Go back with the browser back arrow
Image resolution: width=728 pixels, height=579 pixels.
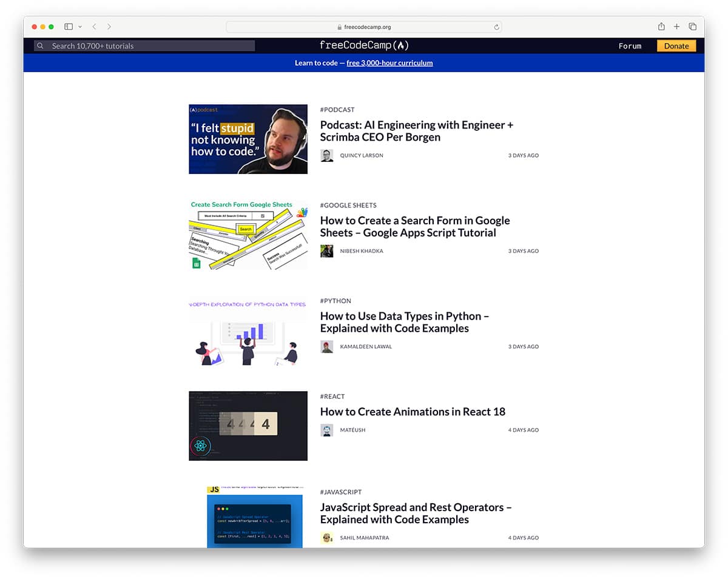coord(94,27)
